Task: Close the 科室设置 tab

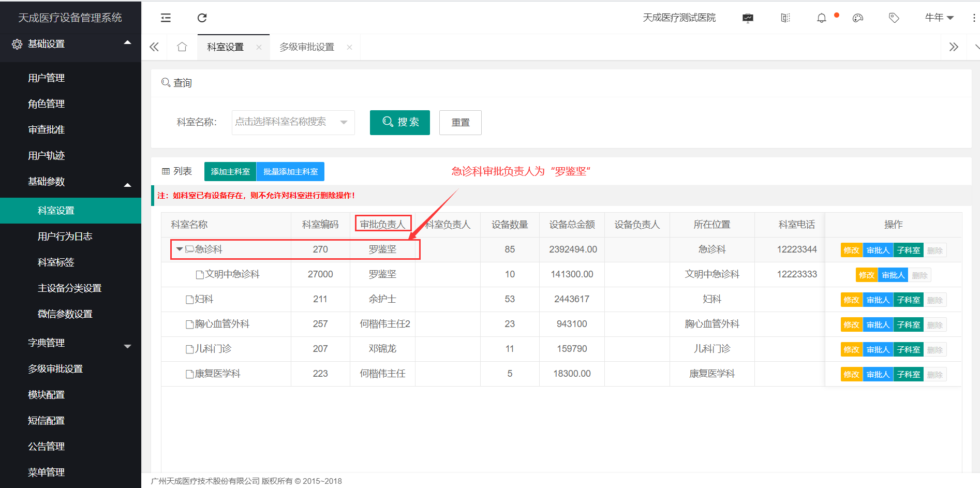Action: [x=259, y=47]
